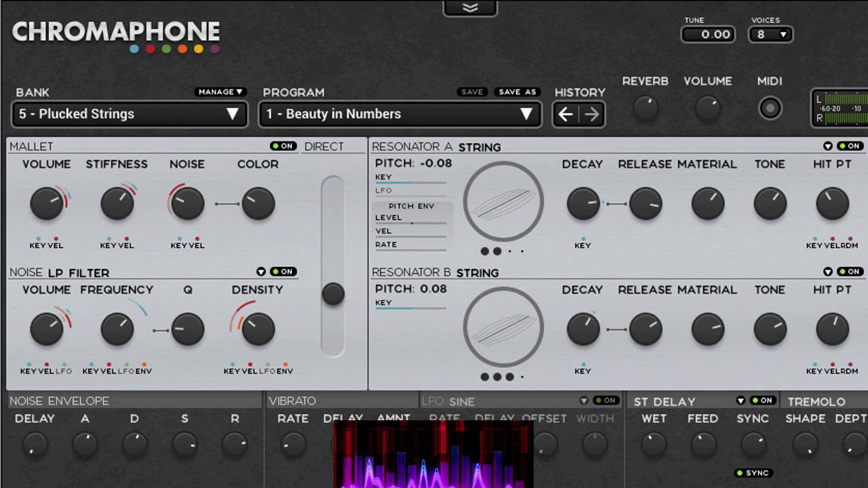Click the Resonator A Release knob
Image resolution: width=868 pixels, height=488 pixels.
646,204
